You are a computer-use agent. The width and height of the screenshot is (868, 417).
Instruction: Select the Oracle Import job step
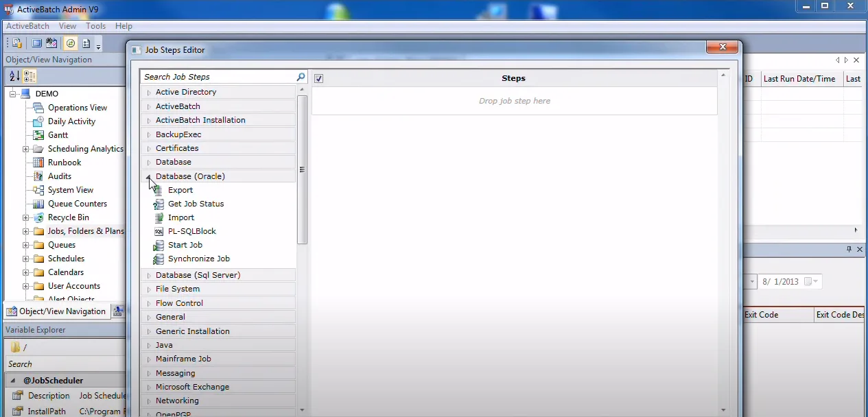(181, 217)
